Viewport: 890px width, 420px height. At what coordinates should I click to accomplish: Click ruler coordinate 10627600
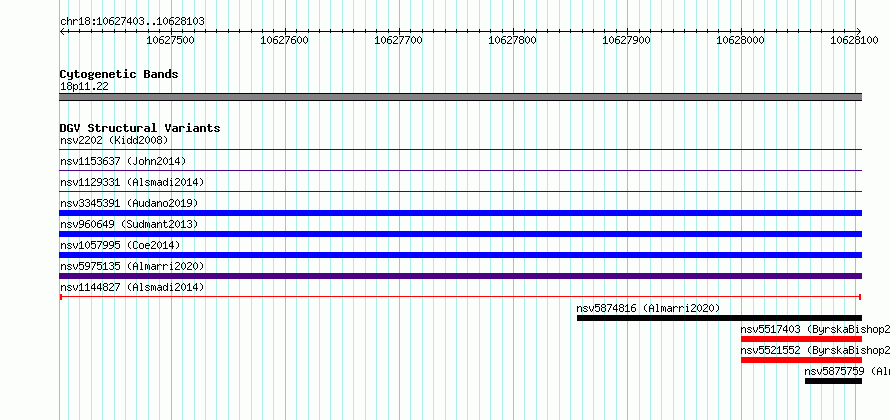284,40
